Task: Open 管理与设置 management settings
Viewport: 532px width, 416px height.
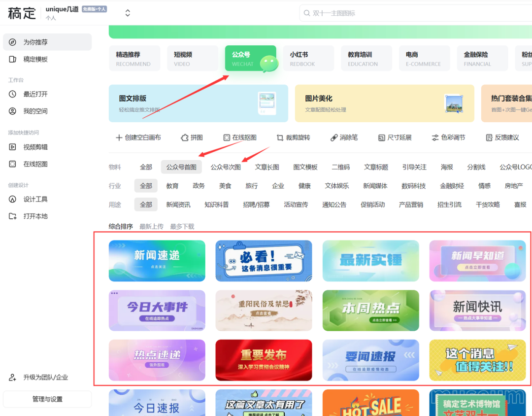Action: (47, 399)
